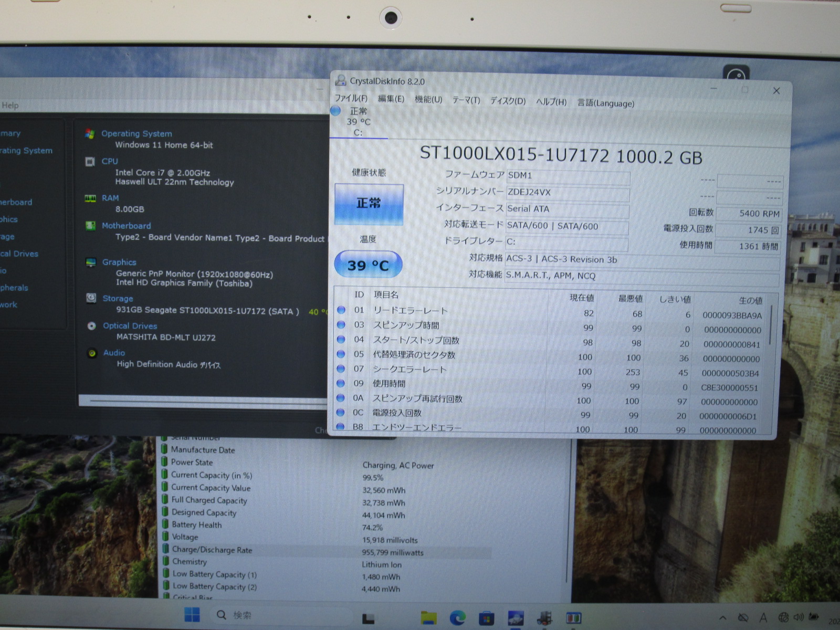Screen dimensions: 840x630
Task: Open the 機能(U) menu in CrystalDiskInfo
Action: click(x=428, y=100)
